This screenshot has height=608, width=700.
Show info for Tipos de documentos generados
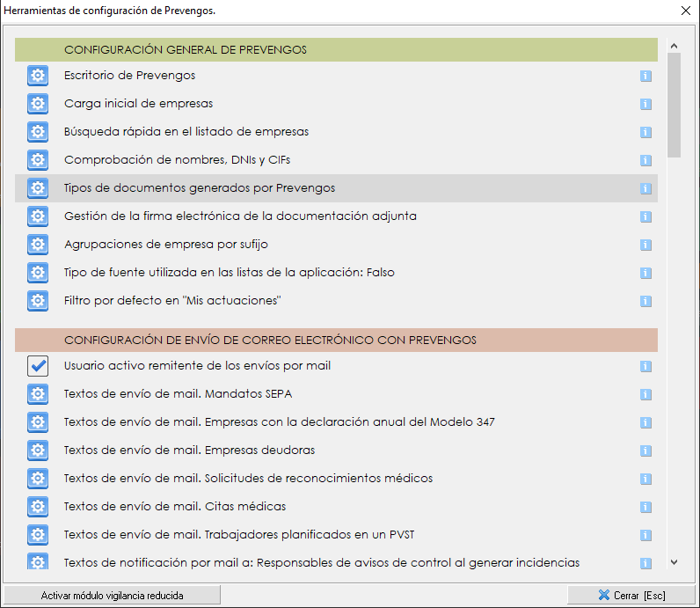(645, 188)
